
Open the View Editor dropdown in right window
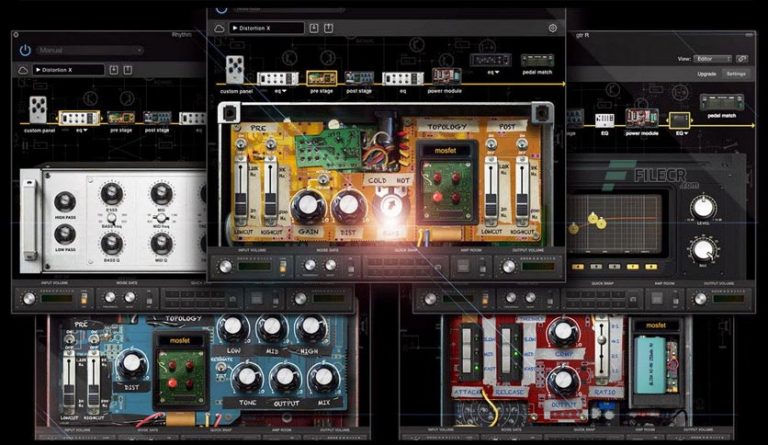click(713, 59)
